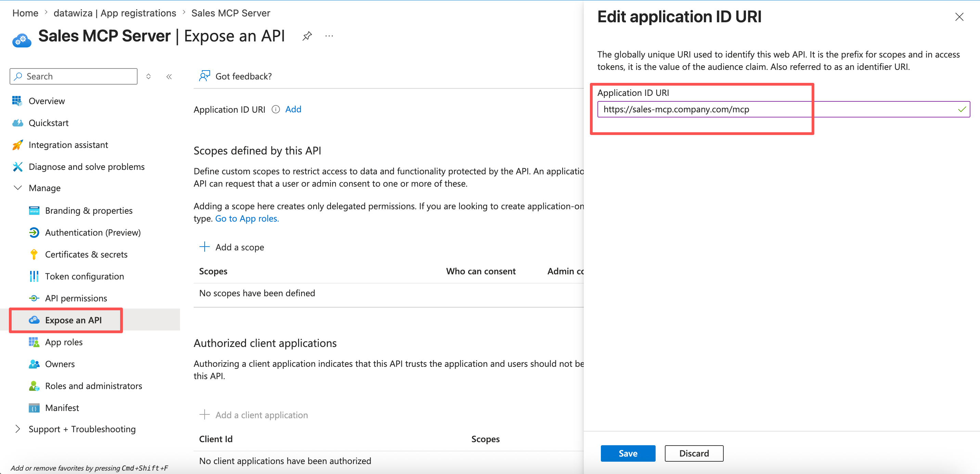Open the more options ellipsis in header
The height and width of the screenshot is (474, 980).
[x=329, y=36]
